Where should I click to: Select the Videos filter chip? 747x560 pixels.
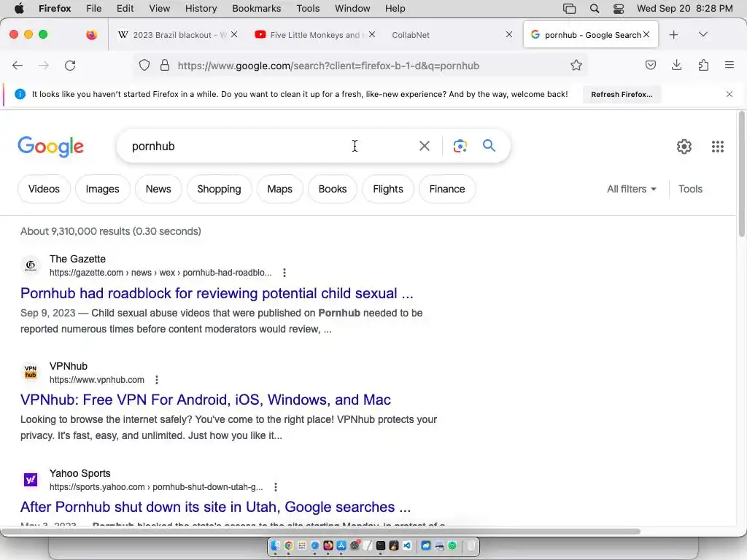pyautogui.click(x=44, y=189)
